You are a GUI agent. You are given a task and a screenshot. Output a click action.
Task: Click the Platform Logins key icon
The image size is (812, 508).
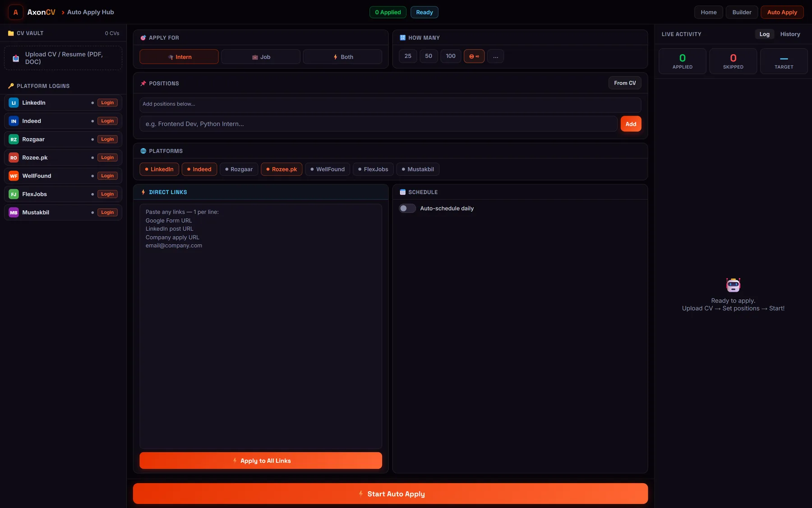(x=11, y=86)
